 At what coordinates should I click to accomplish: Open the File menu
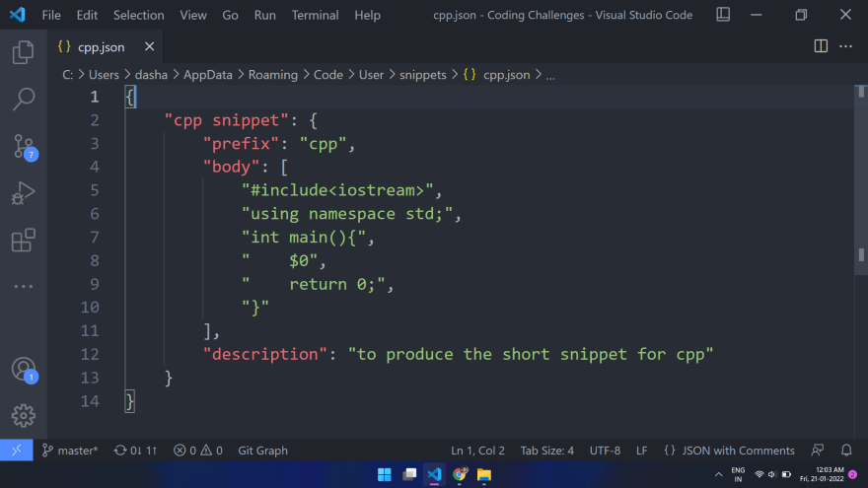pyautogui.click(x=51, y=15)
